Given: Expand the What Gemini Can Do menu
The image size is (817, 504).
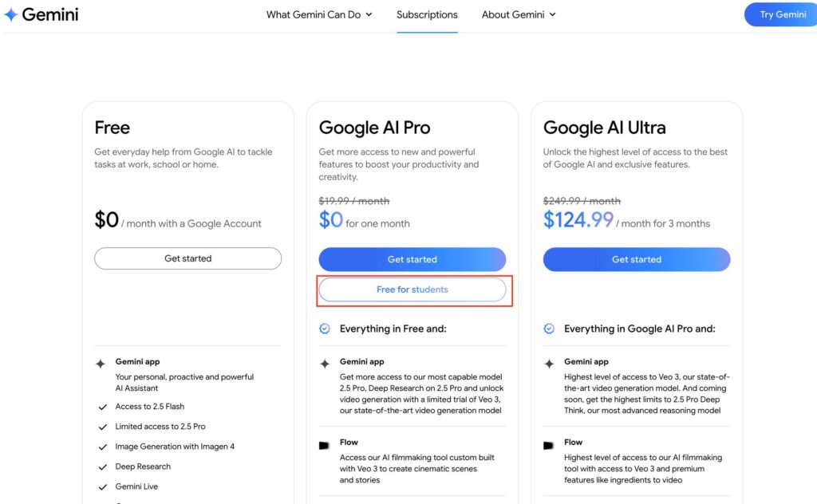Looking at the screenshot, I should click(319, 14).
